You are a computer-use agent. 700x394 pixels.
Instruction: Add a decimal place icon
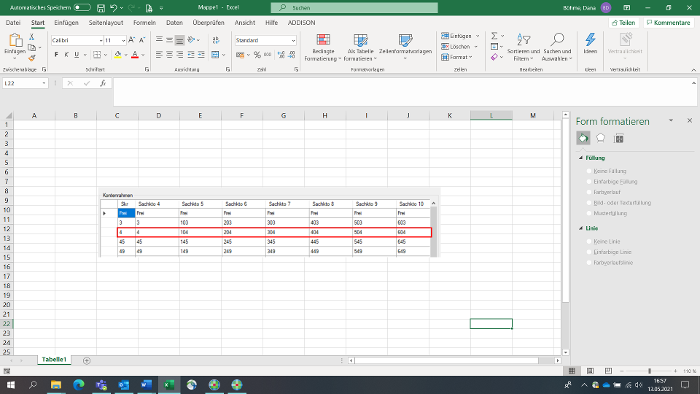point(281,54)
